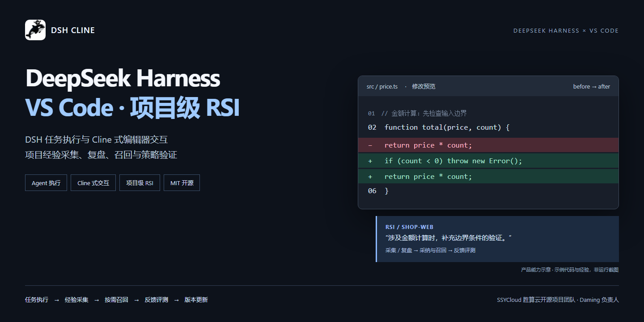Click the 任务执行 footer step
644x322 pixels.
pyautogui.click(x=37, y=300)
